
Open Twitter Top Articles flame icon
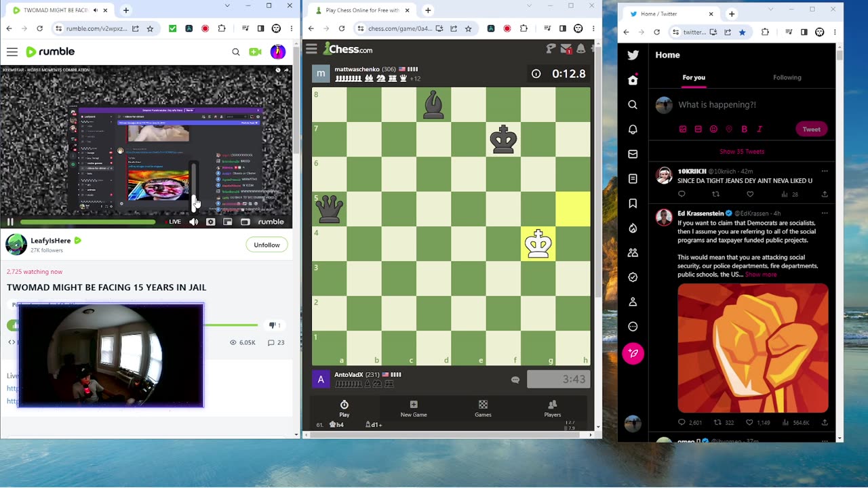pos(633,228)
